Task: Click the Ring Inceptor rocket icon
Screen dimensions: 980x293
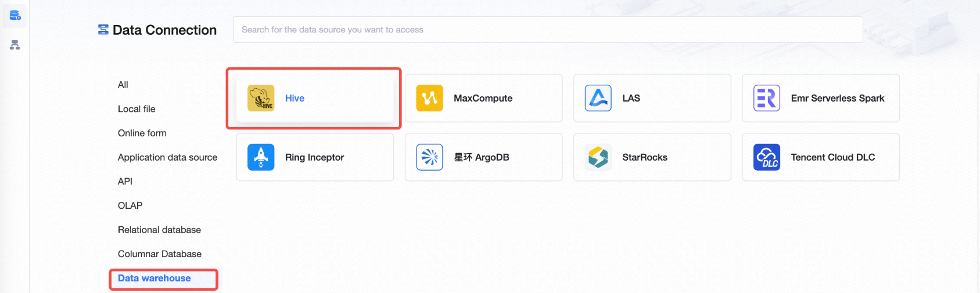Action: [261, 157]
